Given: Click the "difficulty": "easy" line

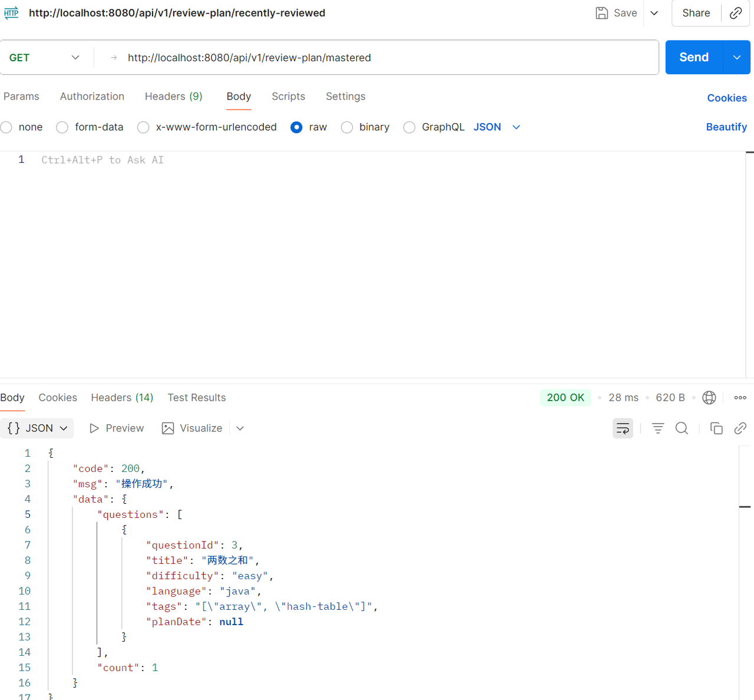Looking at the screenshot, I should [x=210, y=576].
